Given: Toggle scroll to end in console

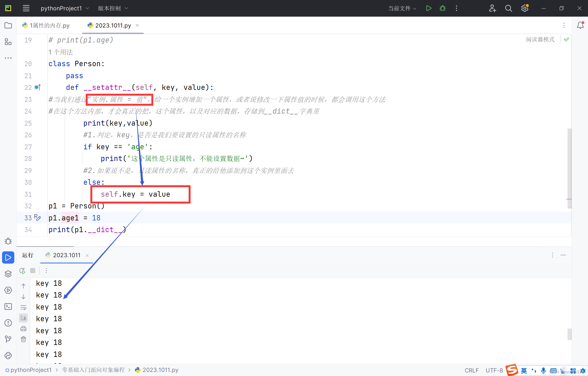Looking at the screenshot, I should pos(23,318).
